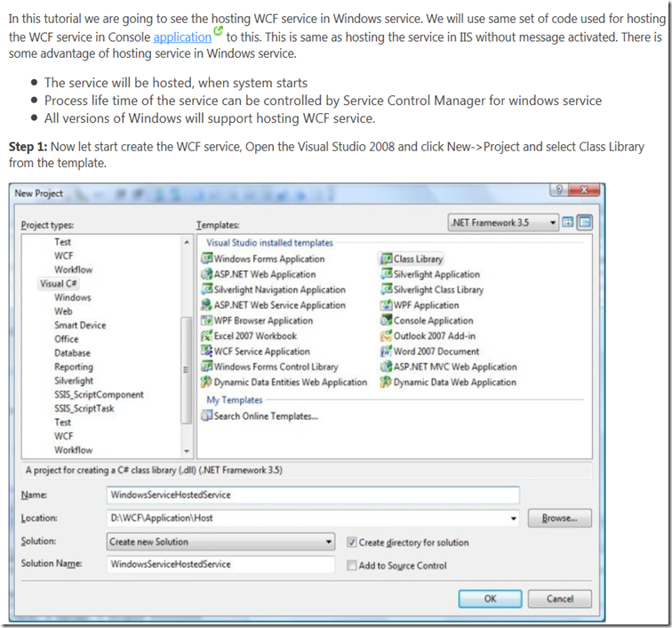Select Smart Device project type
Screen dimensions: 672x628
tap(80, 326)
